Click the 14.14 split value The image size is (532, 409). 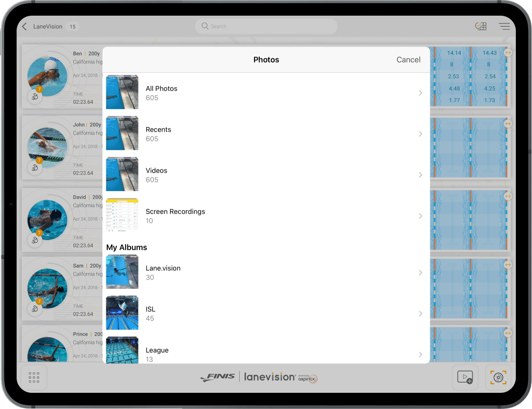454,53
